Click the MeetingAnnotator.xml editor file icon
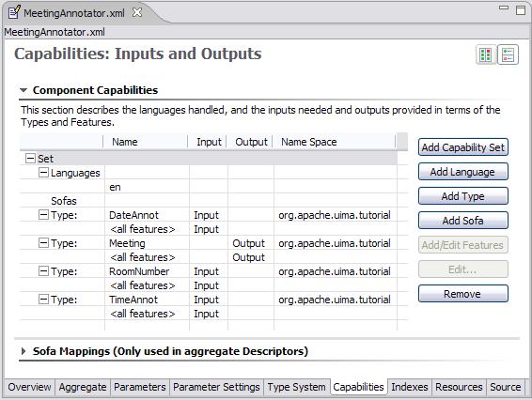532x400 pixels. click(x=14, y=12)
